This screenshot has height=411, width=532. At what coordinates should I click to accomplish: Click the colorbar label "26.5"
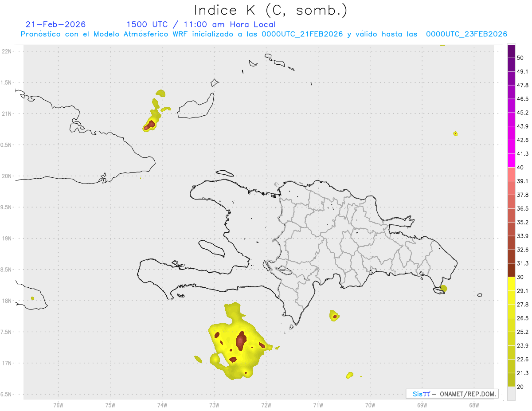point(523,318)
